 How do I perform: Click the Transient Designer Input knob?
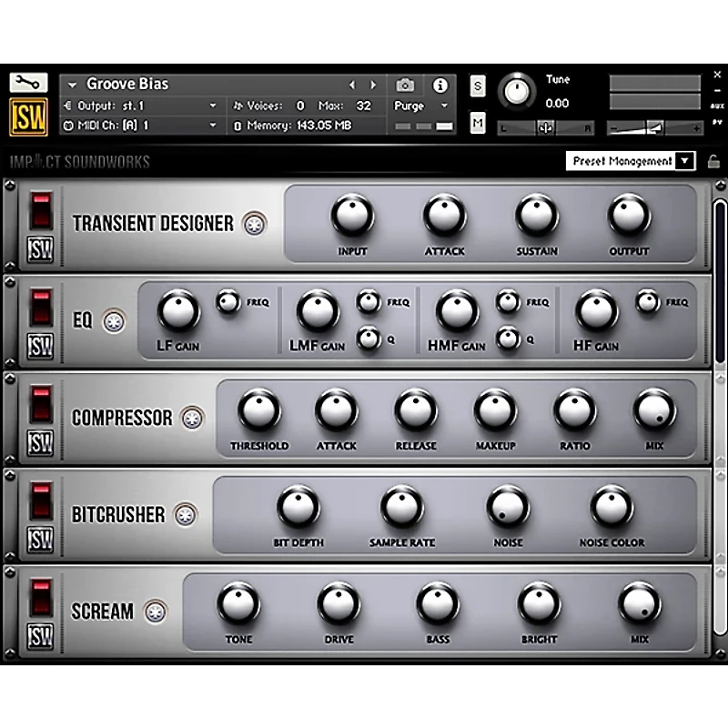pyautogui.click(x=352, y=216)
